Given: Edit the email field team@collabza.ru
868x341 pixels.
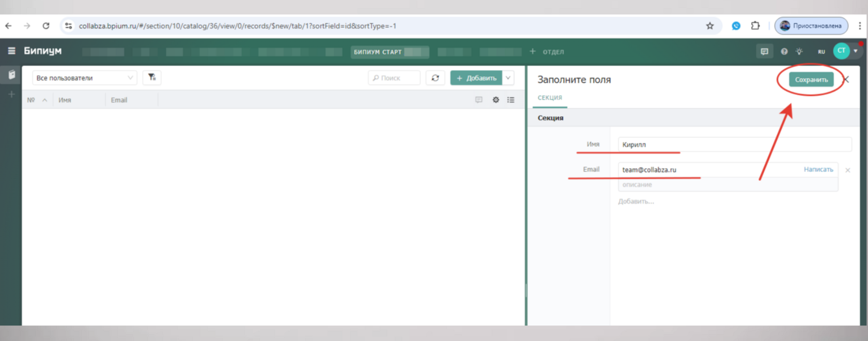Looking at the screenshot, I should (710, 169).
